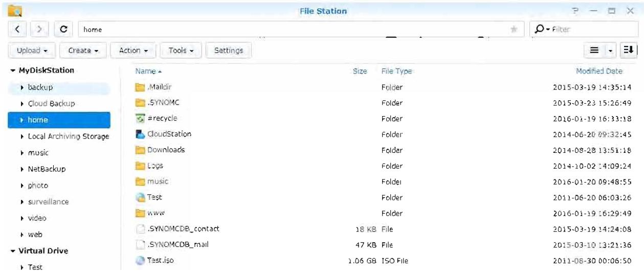Select the .SYNOMC folder icon
This screenshot has height=272, width=644.
[x=140, y=103]
